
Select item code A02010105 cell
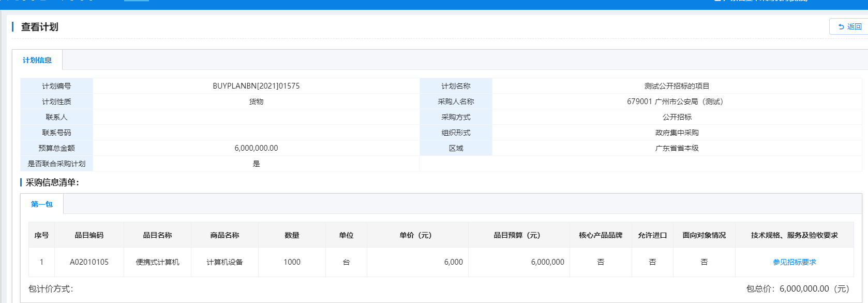click(x=89, y=262)
